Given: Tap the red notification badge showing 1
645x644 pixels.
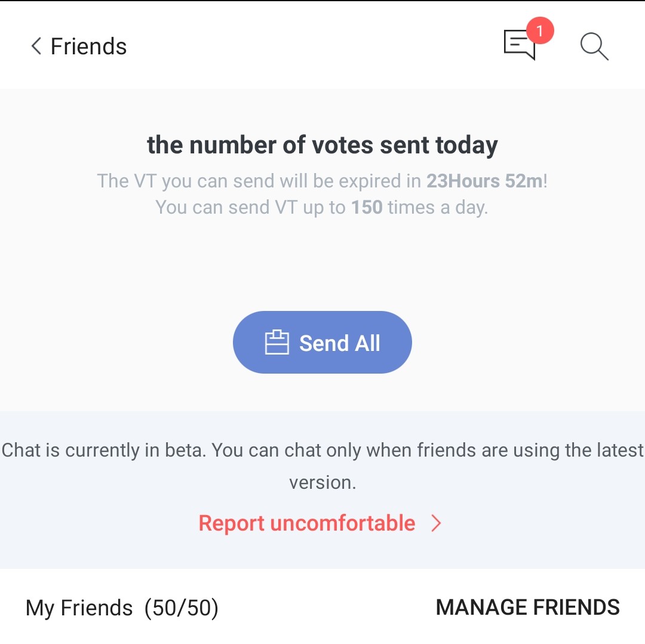Looking at the screenshot, I should [540, 30].
